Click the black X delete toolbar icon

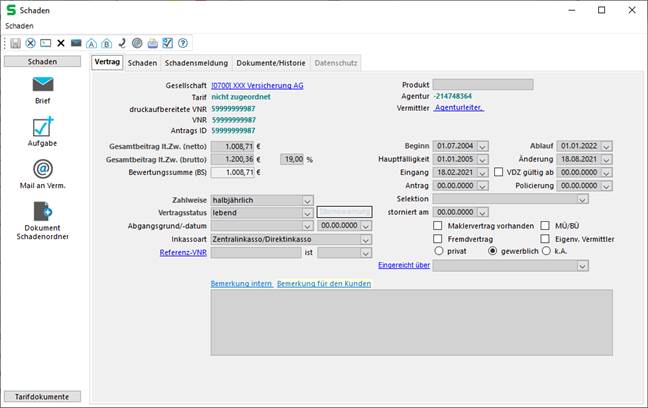pos(61,43)
